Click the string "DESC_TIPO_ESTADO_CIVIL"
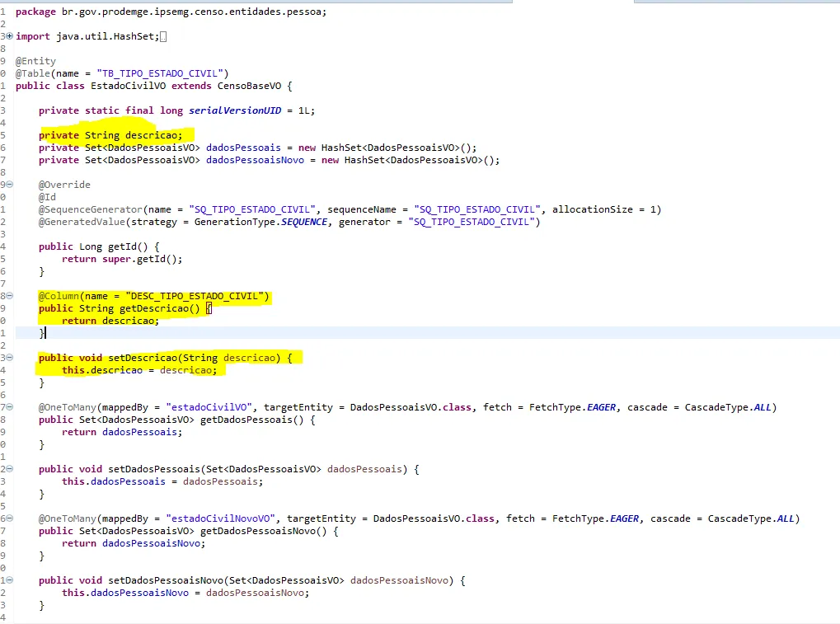 pyautogui.click(x=195, y=296)
